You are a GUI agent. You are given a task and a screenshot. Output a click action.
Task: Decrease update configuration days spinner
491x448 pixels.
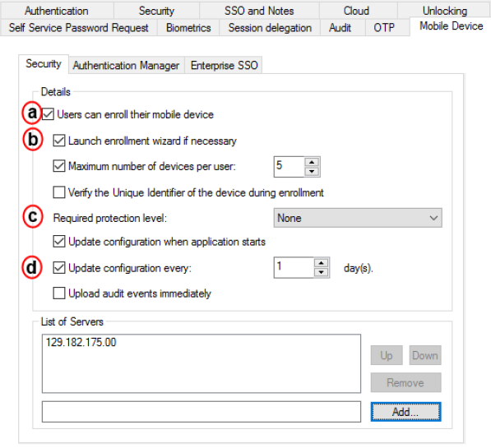click(321, 272)
